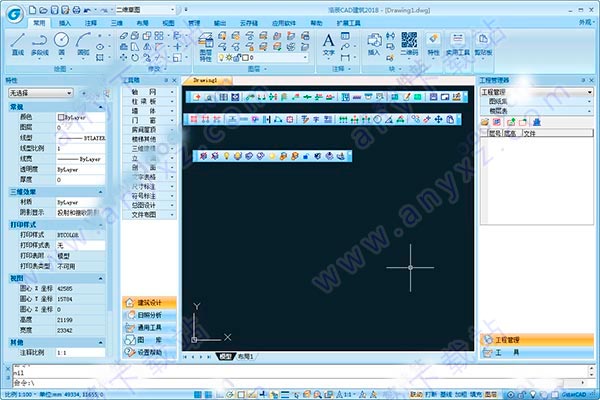Click the Table icon in annotation group
The image size is (600, 400).
pyautogui.click(x=345, y=36)
